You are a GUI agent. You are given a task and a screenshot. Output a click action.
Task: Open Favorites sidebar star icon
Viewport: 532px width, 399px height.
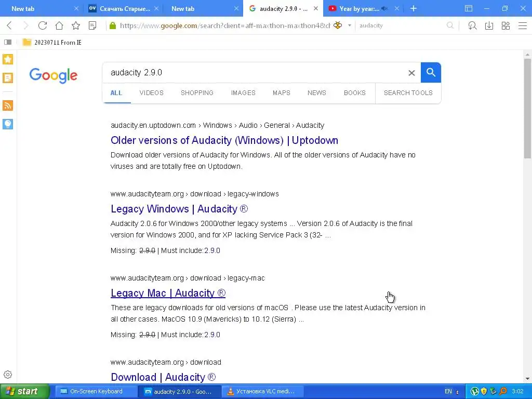click(x=8, y=59)
